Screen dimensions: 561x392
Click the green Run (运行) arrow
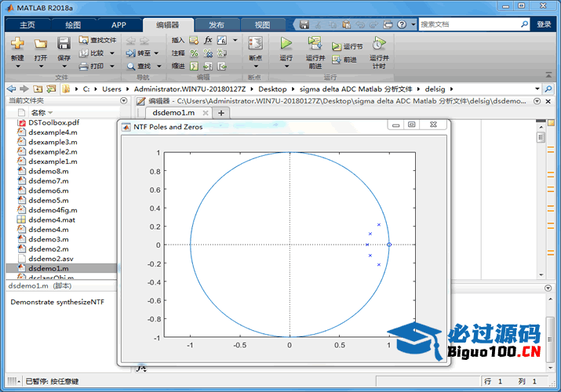286,43
